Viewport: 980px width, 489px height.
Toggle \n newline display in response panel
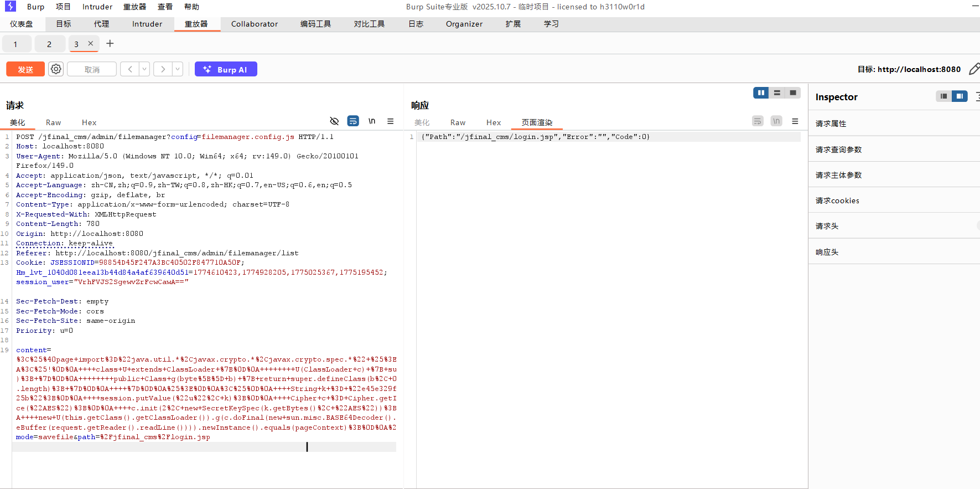coord(776,121)
